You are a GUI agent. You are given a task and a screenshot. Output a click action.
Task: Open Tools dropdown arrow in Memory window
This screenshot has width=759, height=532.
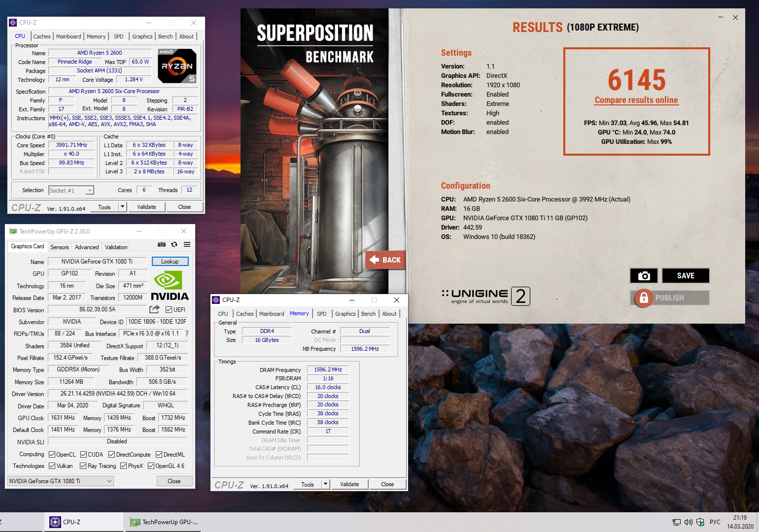point(325,484)
